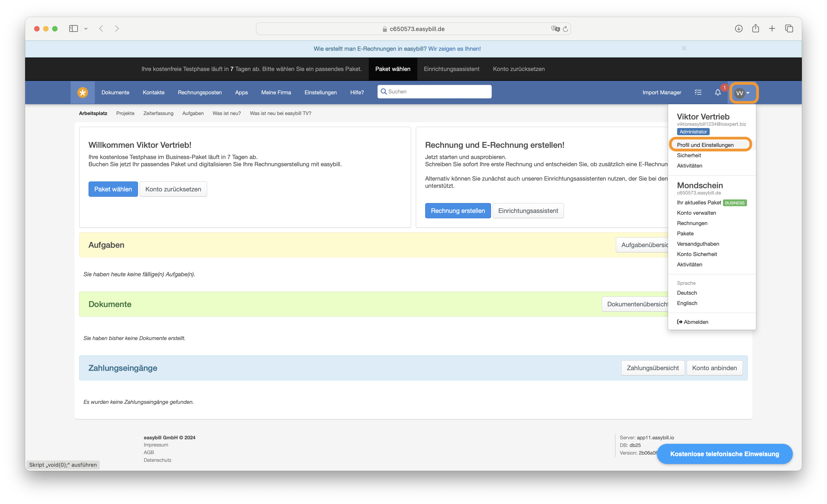Click the Administrator role badge
827x504 pixels.
click(693, 132)
